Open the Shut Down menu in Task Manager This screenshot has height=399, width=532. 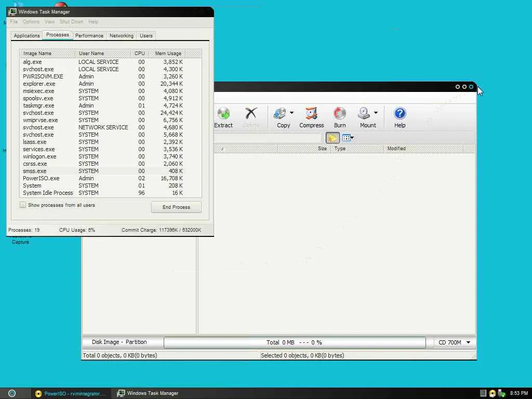point(71,22)
